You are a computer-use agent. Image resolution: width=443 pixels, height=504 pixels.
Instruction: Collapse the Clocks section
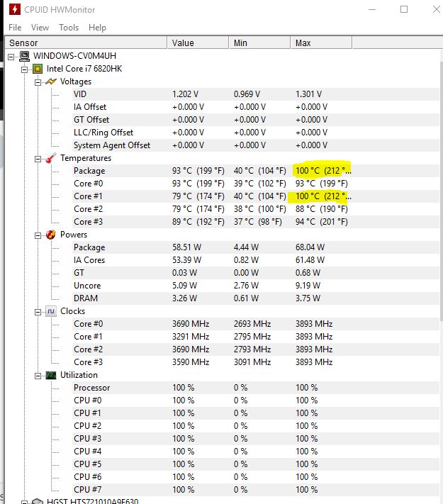pyautogui.click(x=38, y=312)
